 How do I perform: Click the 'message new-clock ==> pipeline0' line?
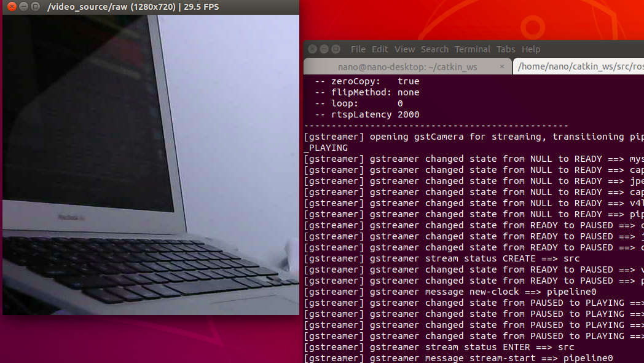click(450, 292)
